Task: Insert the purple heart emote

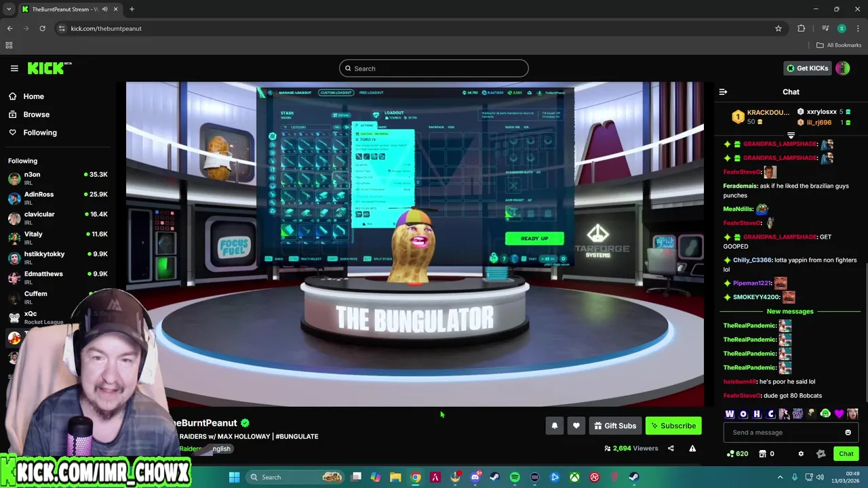Action: pos(839,414)
